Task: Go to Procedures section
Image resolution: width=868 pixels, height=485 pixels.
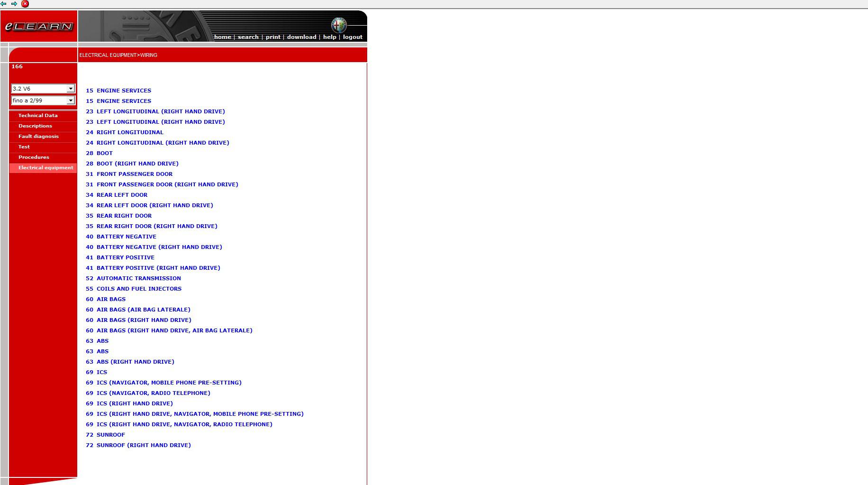Action: [34, 157]
